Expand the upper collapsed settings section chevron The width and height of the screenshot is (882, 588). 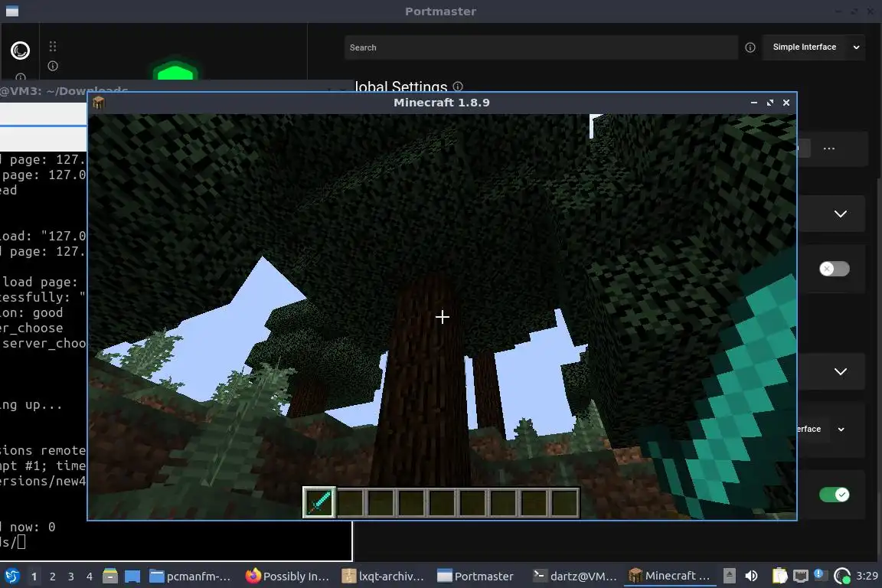[x=841, y=214]
